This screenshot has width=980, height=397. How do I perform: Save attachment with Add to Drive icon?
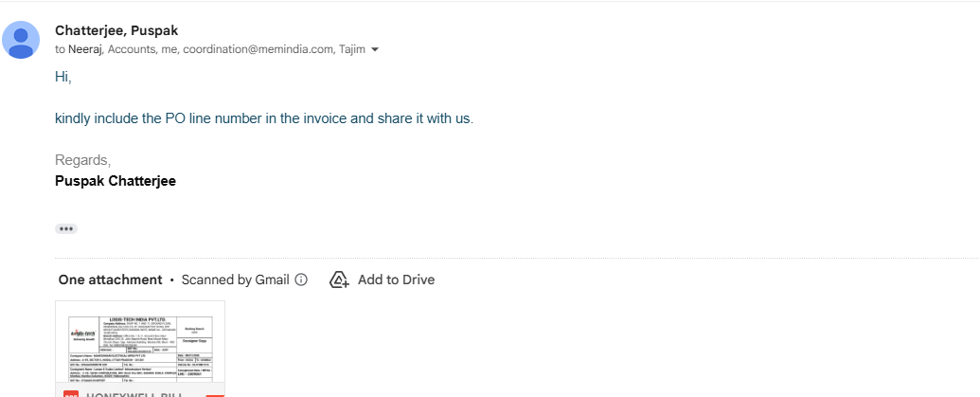(x=339, y=280)
